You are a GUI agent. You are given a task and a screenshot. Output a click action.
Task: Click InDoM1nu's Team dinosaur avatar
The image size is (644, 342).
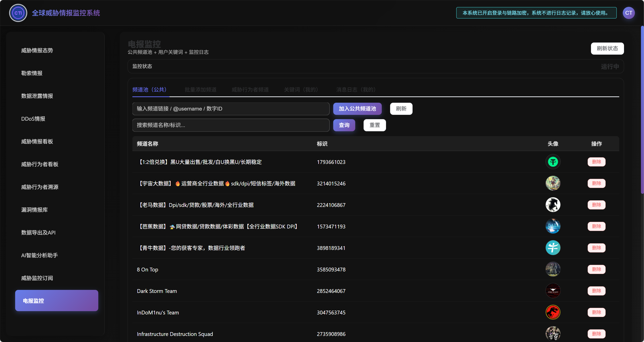[553, 312]
